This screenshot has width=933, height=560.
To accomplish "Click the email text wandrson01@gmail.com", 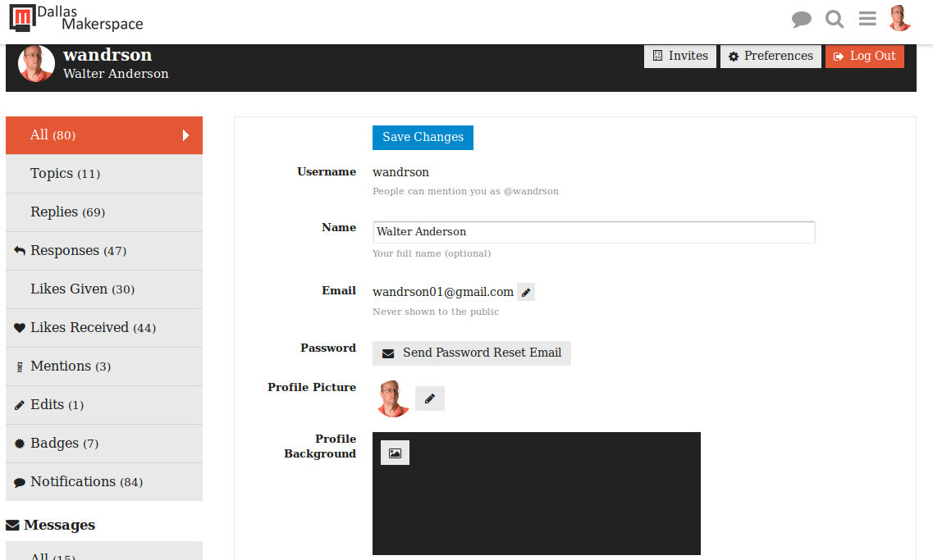I will [442, 292].
